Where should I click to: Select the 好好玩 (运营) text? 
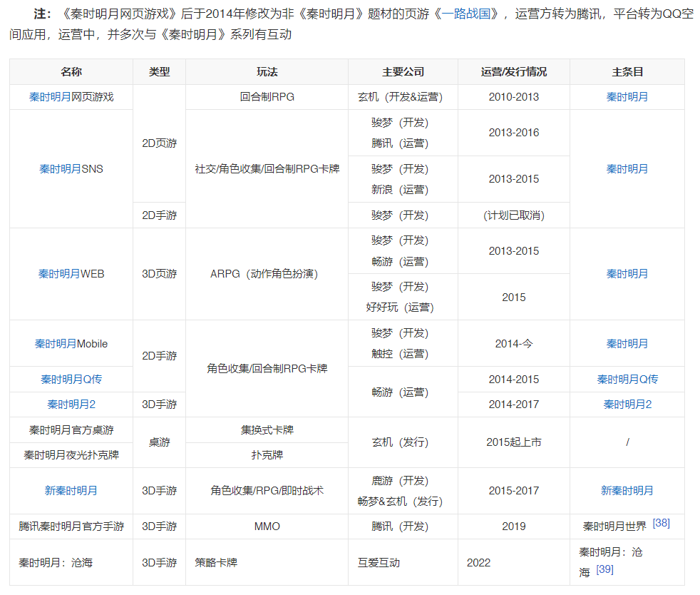click(400, 307)
